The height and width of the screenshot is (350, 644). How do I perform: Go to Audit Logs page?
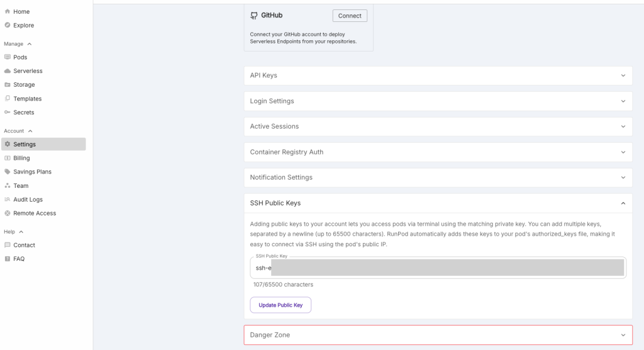point(28,200)
